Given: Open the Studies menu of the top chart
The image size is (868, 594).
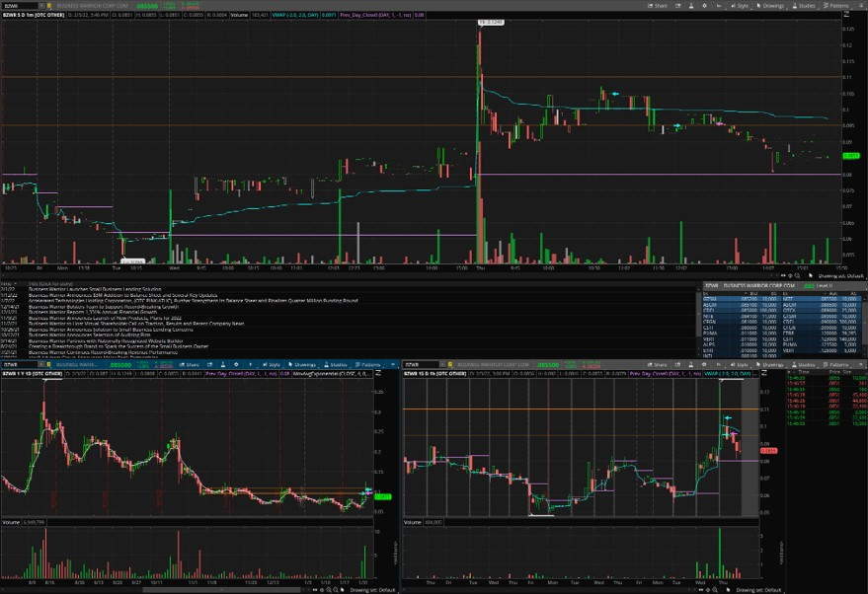Looking at the screenshot, I should [803, 6].
